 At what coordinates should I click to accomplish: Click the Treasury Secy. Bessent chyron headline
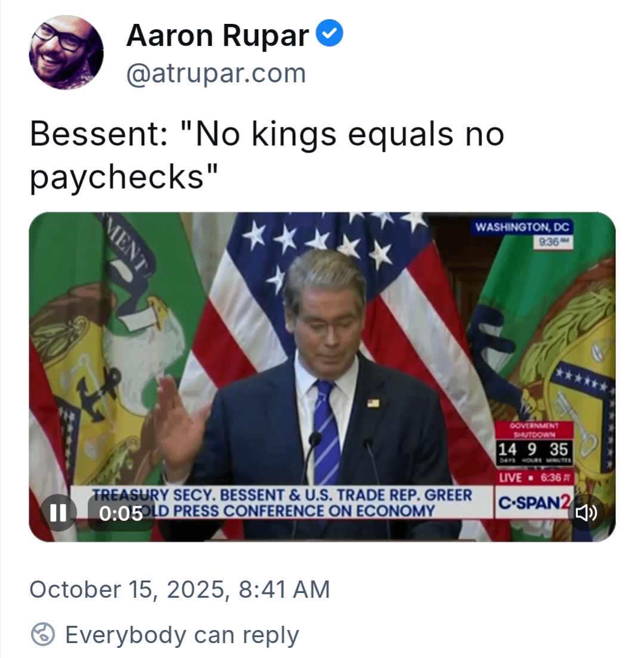point(280,502)
